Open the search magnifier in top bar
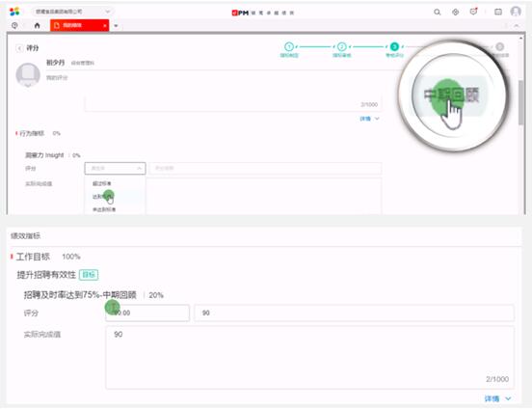Screen dimensions: 532x409 pos(437,13)
